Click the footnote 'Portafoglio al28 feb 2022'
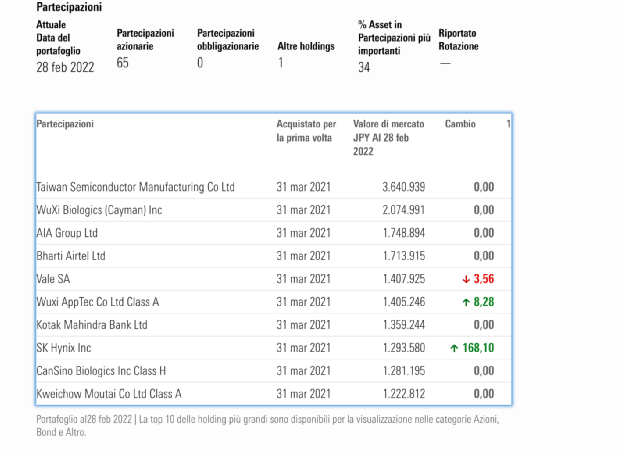The width and height of the screenshot is (624, 455). pos(84,420)
